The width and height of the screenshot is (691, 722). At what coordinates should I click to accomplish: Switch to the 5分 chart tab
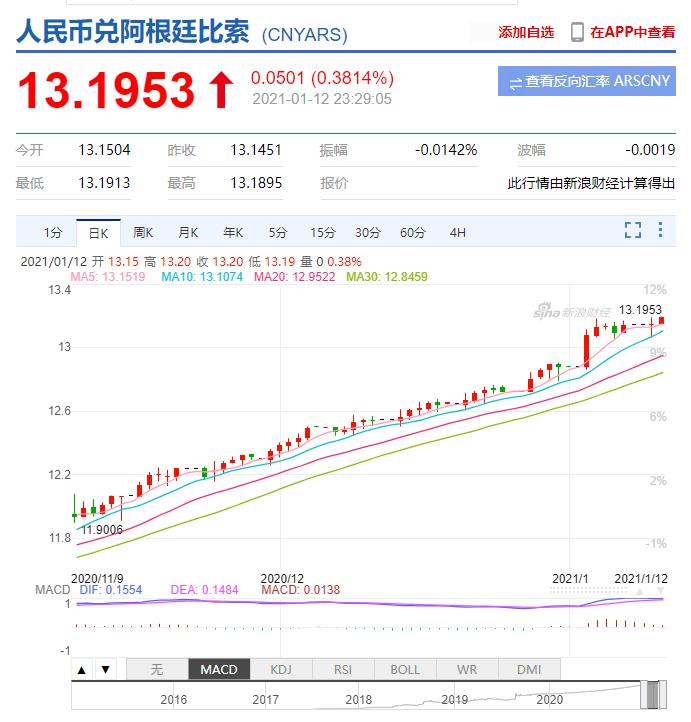[x=278, y=233]
